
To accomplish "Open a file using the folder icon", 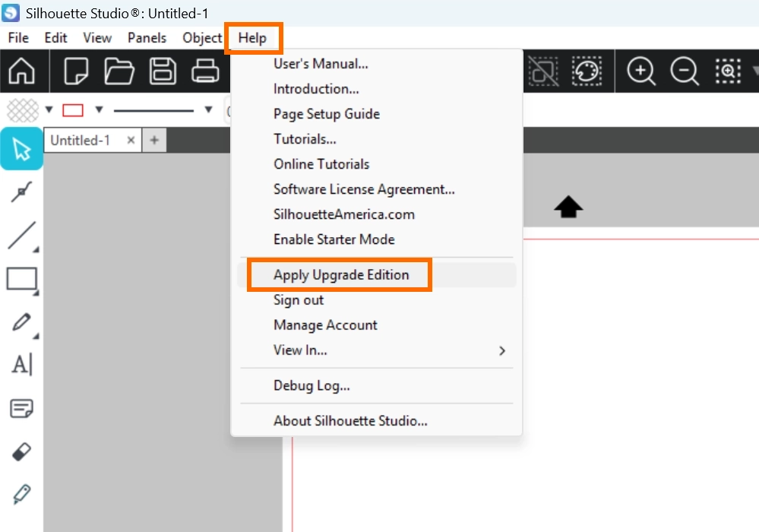I will [x=119, y=71].
